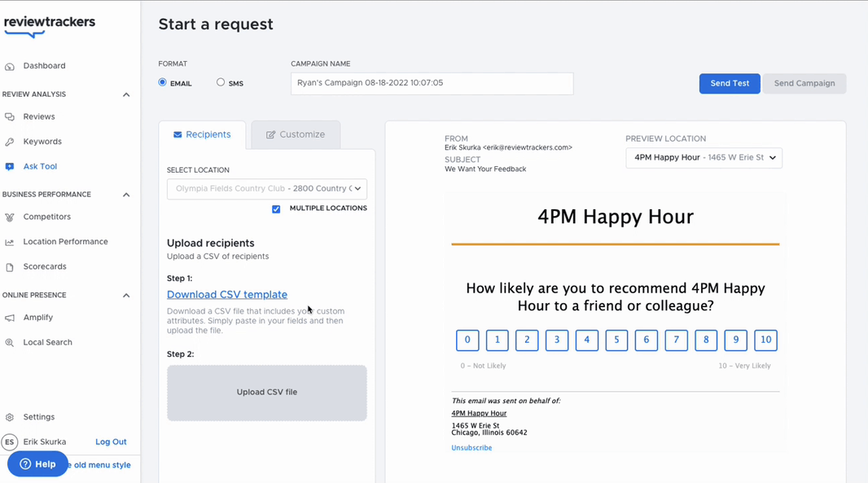Select rating 4 in the preview
The height and width of the screenshot is (483, 868).
(587, 340)
